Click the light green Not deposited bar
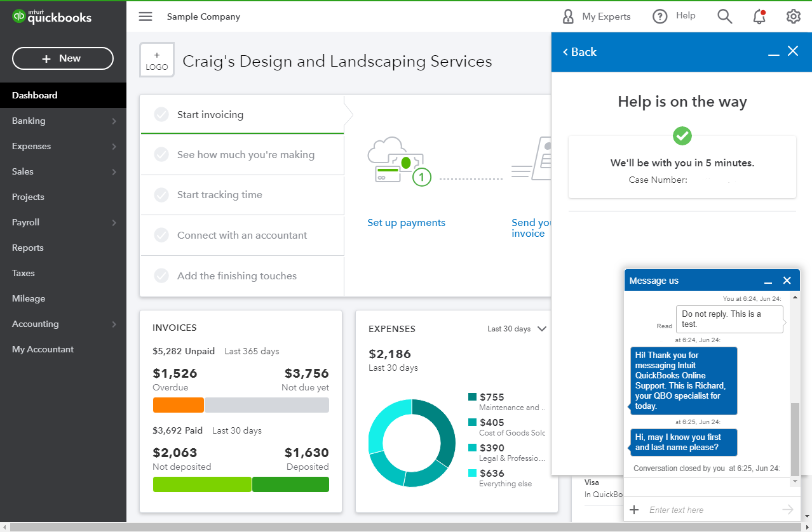This screenshot has height=532, width=812. (x=202, y=484)
